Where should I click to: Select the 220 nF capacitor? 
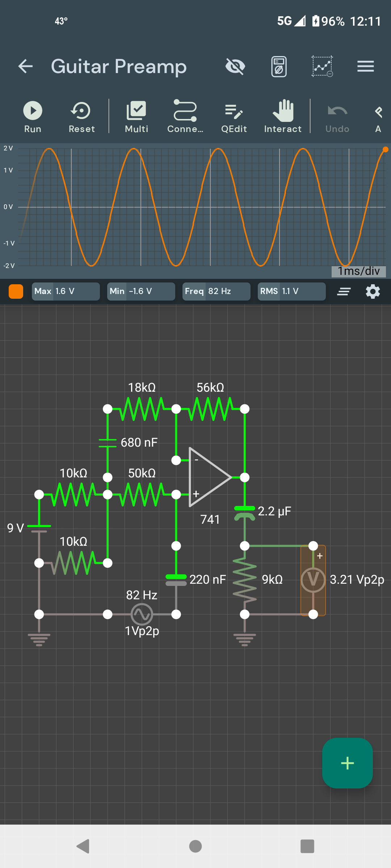tap(176, 580)
